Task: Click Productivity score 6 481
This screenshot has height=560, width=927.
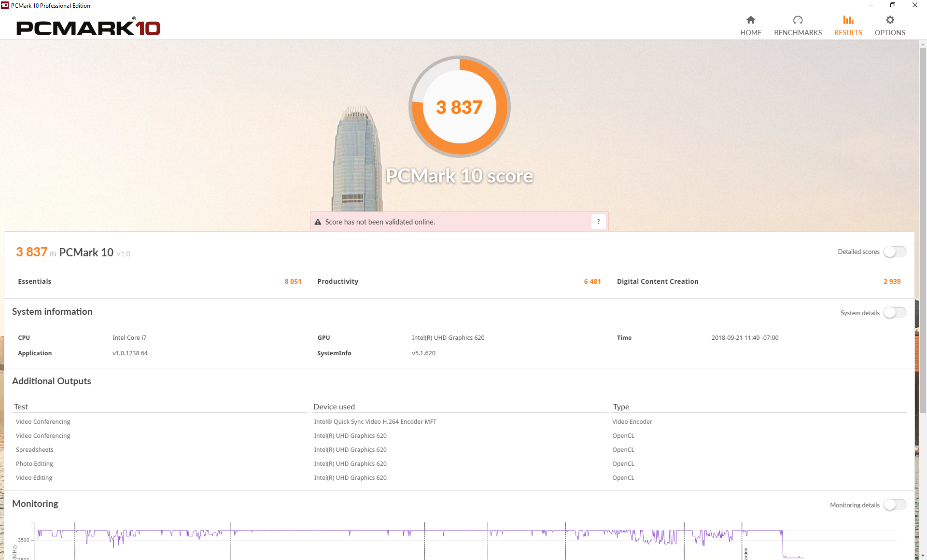Action: (x=592, y=281)
